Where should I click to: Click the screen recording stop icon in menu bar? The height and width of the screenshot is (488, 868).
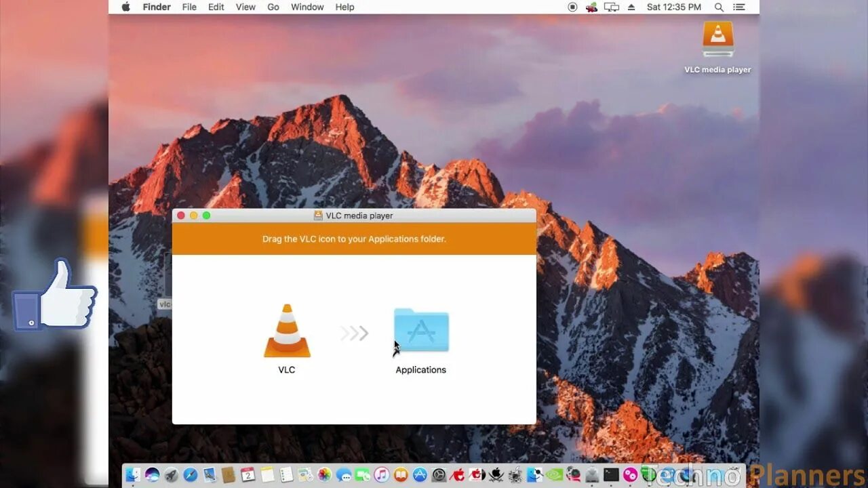[x=572, y=7]
